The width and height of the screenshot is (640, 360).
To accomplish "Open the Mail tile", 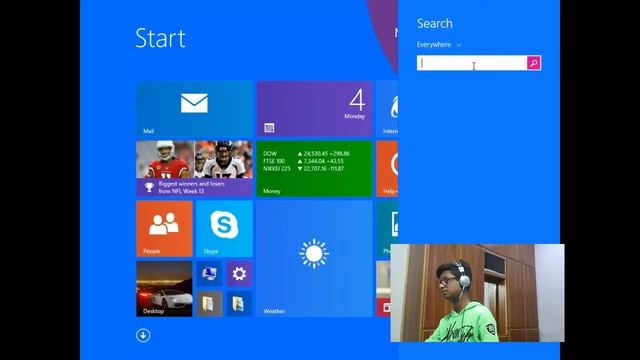I will pos(194,109).
